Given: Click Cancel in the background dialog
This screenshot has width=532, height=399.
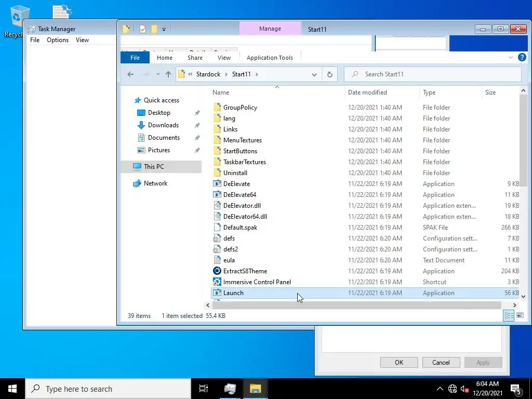Looking at the screenshot, I should click(441, 362).
